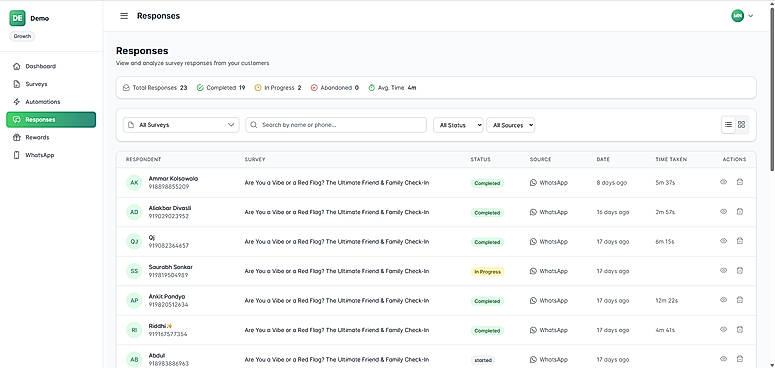775x368 pixels.
Task: Click Completed badge in Ammar Kolsawala row
Action: coord(487,183)
